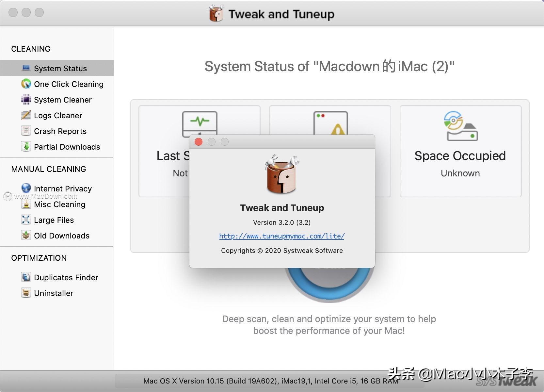Select System Status in the Cleaning section

point(60,68)
